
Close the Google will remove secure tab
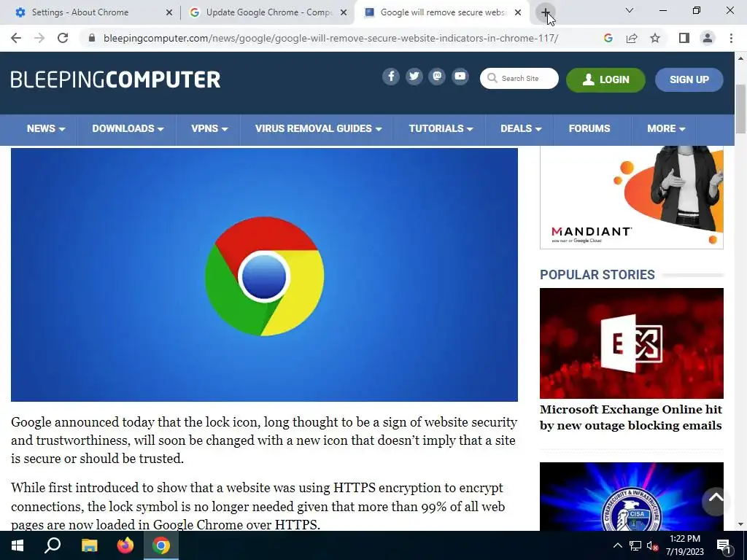click(x=518, y=13)
